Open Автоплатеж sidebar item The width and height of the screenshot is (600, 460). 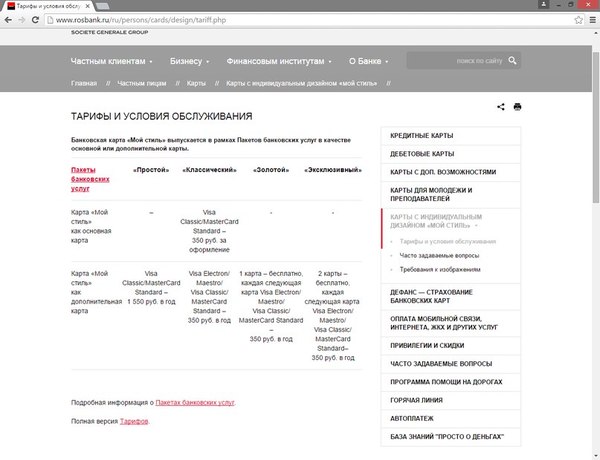(451, 419)
